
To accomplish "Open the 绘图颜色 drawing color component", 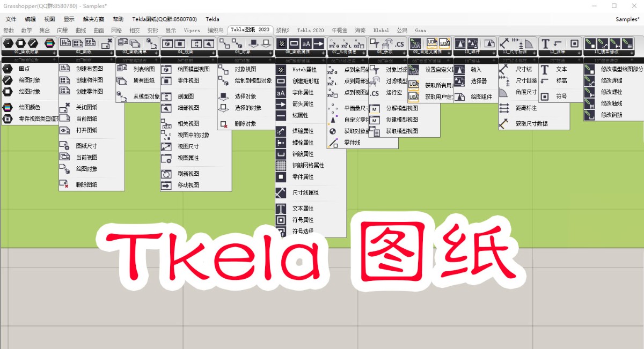I will point(29,107).
